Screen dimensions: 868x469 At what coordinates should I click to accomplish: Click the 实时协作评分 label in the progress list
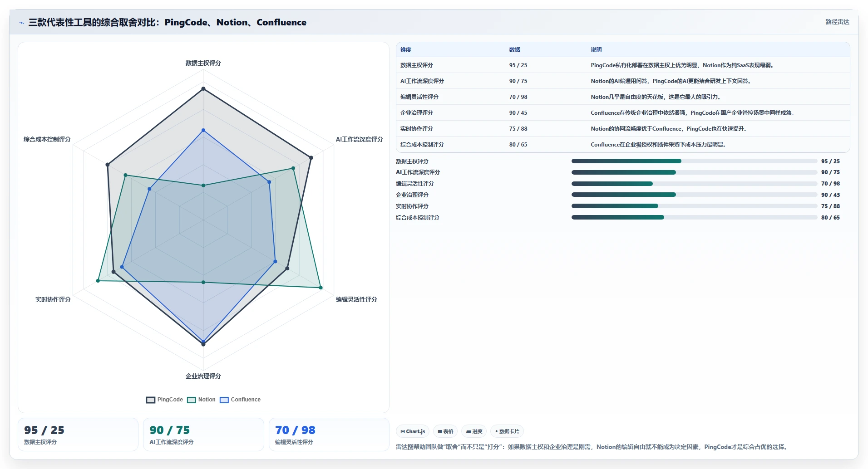[412, 206]
